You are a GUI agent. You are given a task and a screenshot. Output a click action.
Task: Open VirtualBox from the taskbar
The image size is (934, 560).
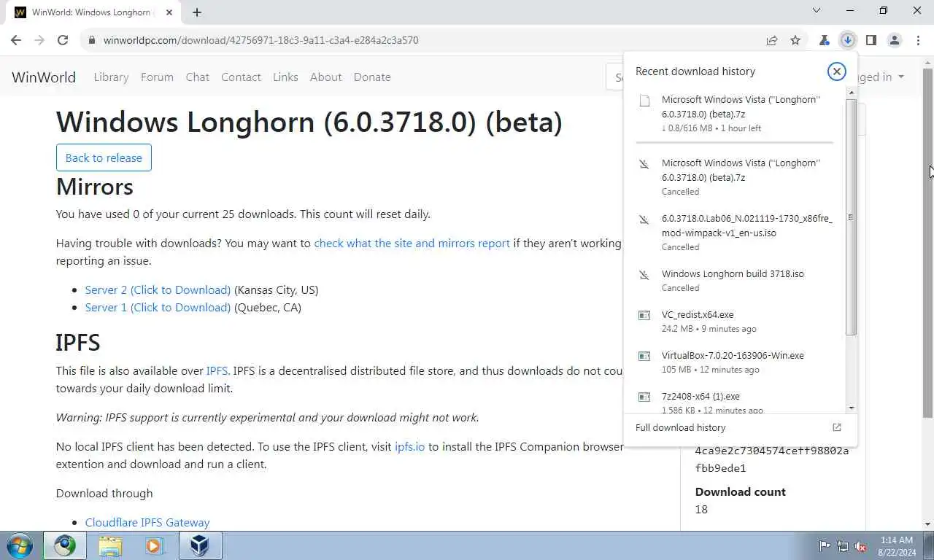[x=199, y=545]
